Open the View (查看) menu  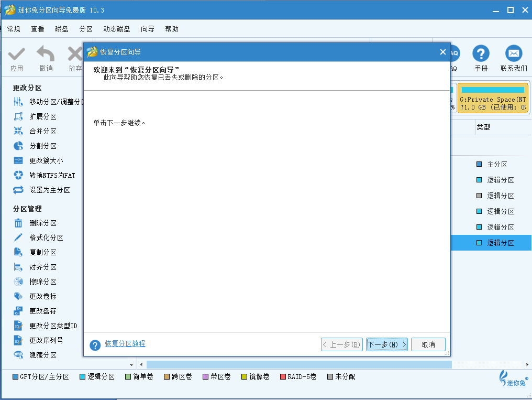[38, 29]
